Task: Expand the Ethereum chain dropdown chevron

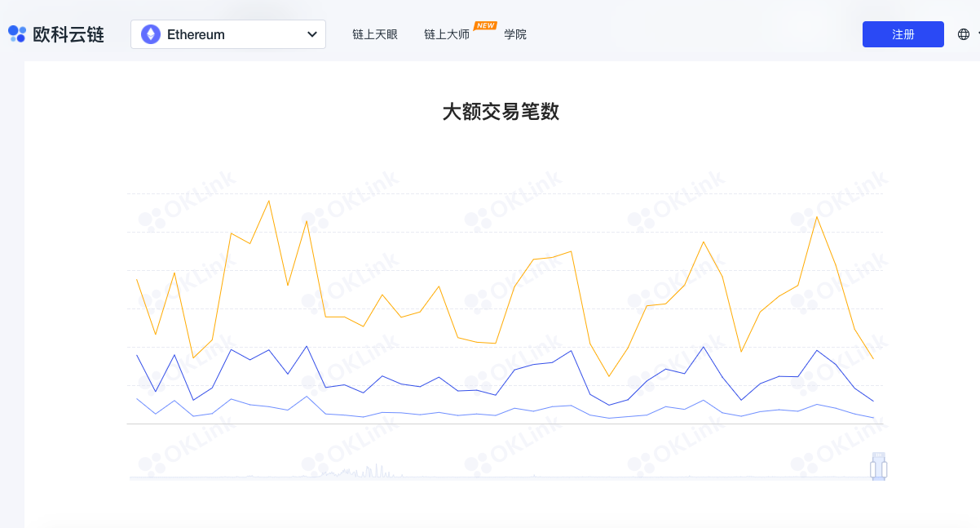Action: [311, 34]
